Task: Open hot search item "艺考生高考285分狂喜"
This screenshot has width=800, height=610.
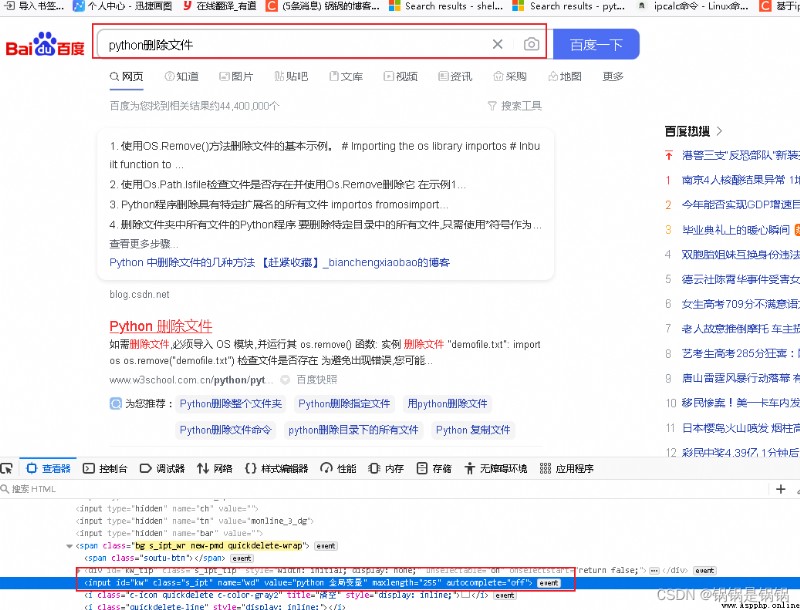Action: pos(739,353)
